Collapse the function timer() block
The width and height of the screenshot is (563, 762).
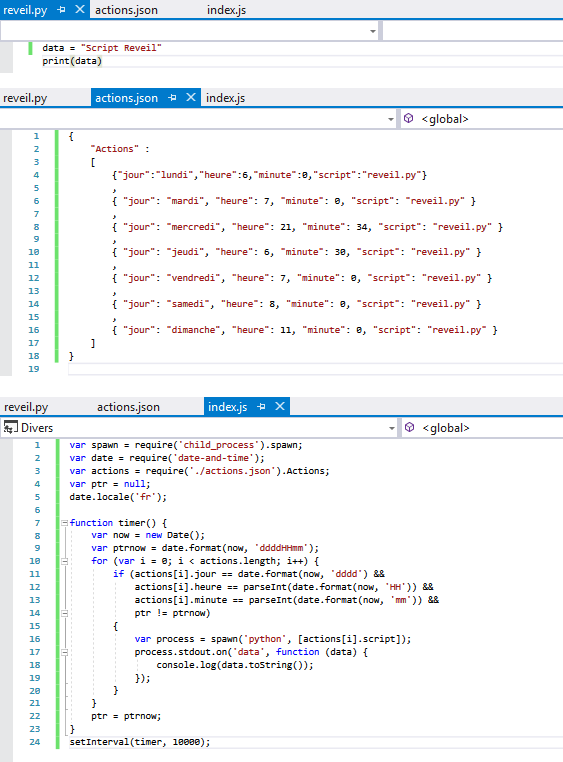[x=64, y=523]
